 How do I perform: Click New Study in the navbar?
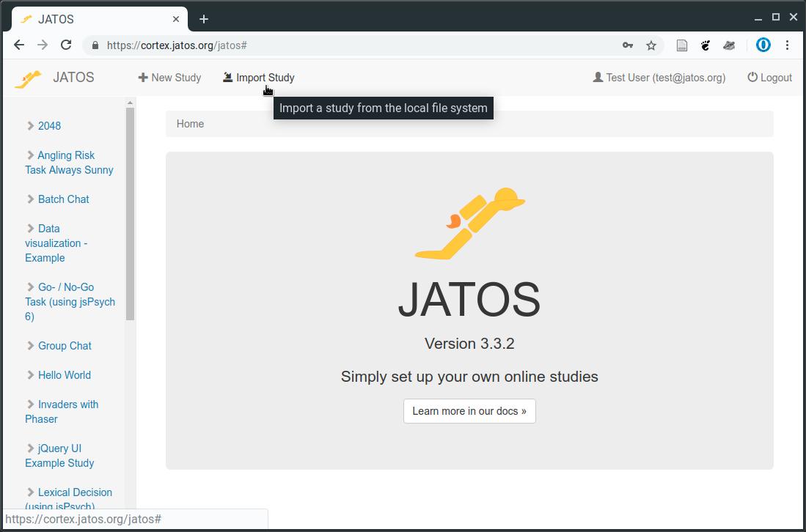pos(169,78)
